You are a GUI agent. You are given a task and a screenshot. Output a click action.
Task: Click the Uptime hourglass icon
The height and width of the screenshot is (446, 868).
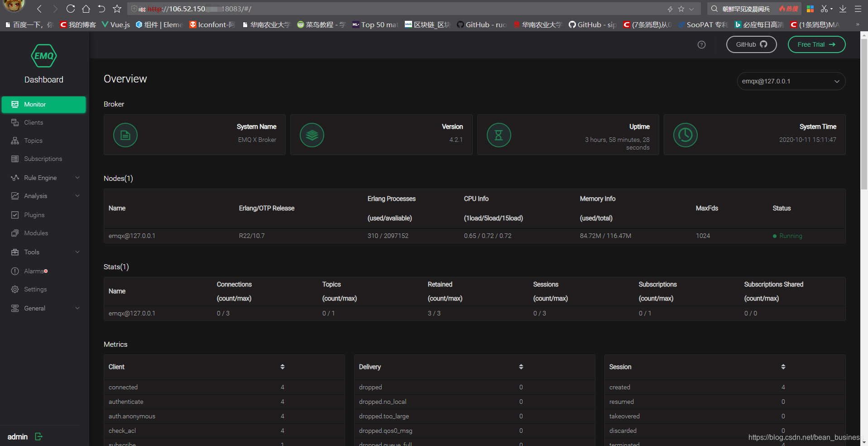pos(499,135)
